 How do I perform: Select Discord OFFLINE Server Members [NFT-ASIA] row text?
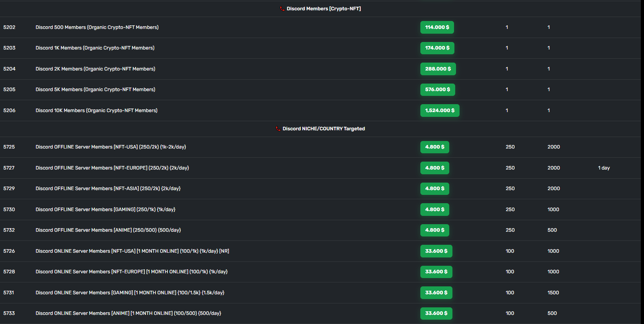[108, 189]
